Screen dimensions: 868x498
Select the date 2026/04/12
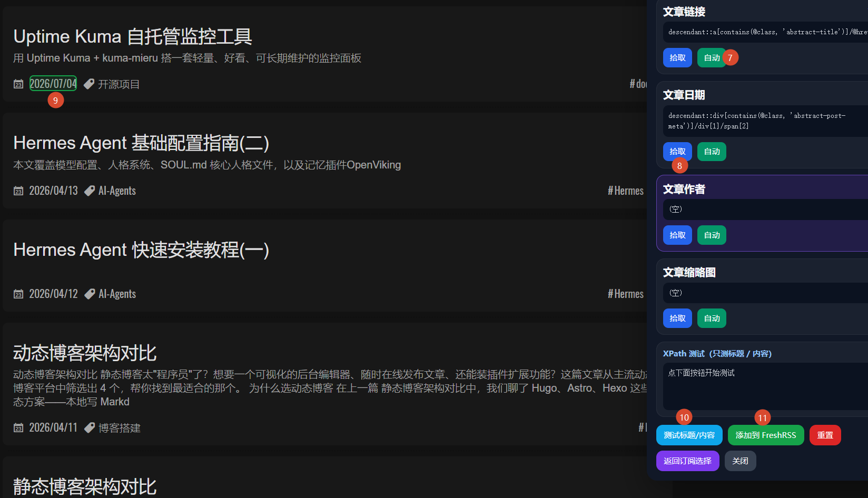[53, 294]
